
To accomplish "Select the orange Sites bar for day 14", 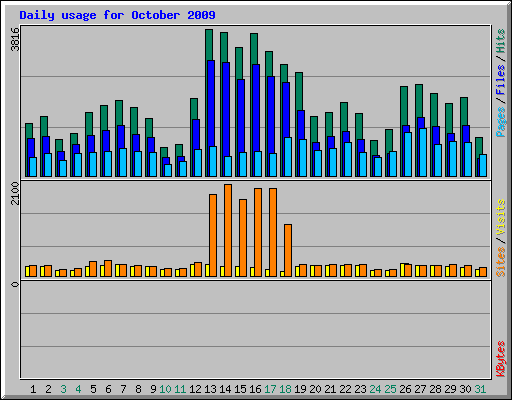I will pos(228,230).
